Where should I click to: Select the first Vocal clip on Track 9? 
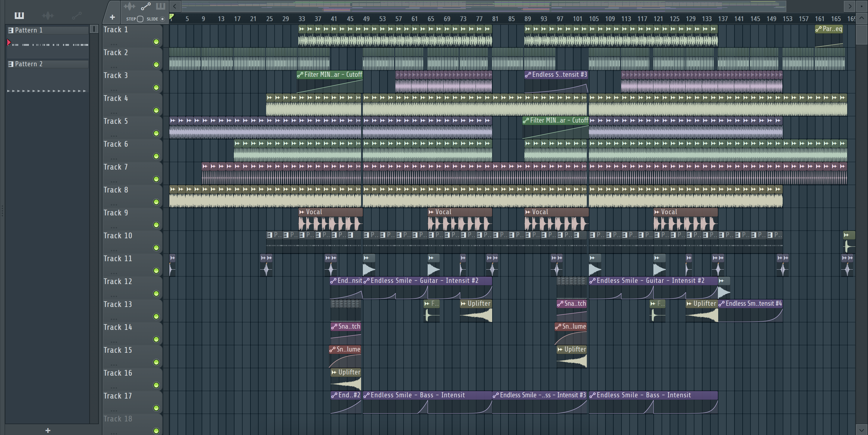(x=330, y=219)
